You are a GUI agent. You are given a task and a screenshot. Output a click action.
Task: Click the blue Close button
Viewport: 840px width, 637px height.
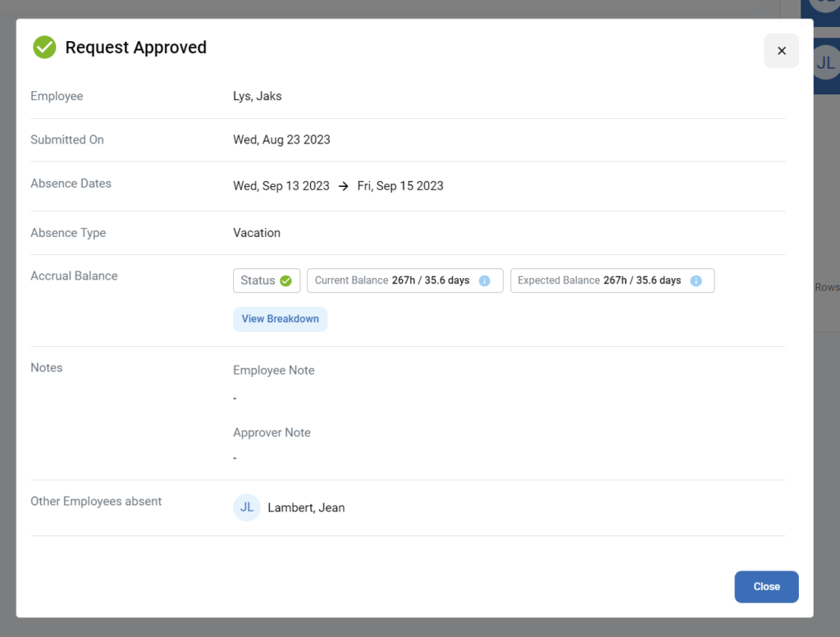tap(766, 587)
